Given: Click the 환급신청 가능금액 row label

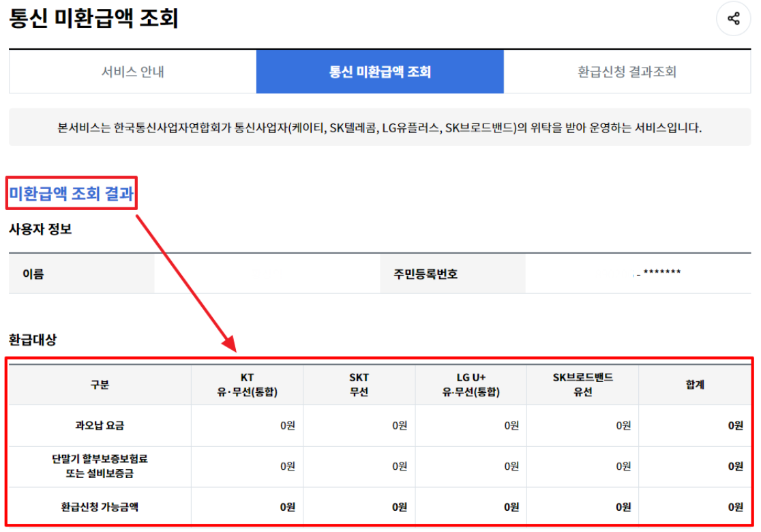Looking at the screenshot, I should pyautogui.click(x=99, y=507).
